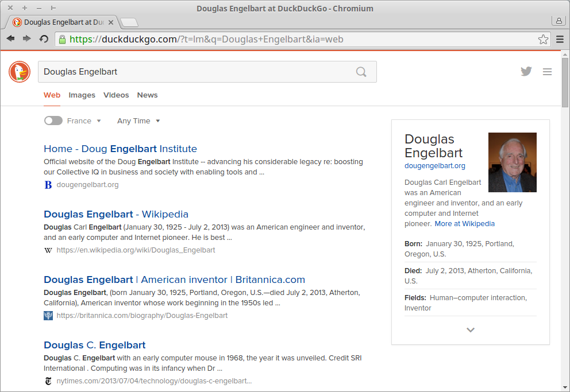Switch to the Videos tab
570x392 pixels.
[x=116, y=95]
